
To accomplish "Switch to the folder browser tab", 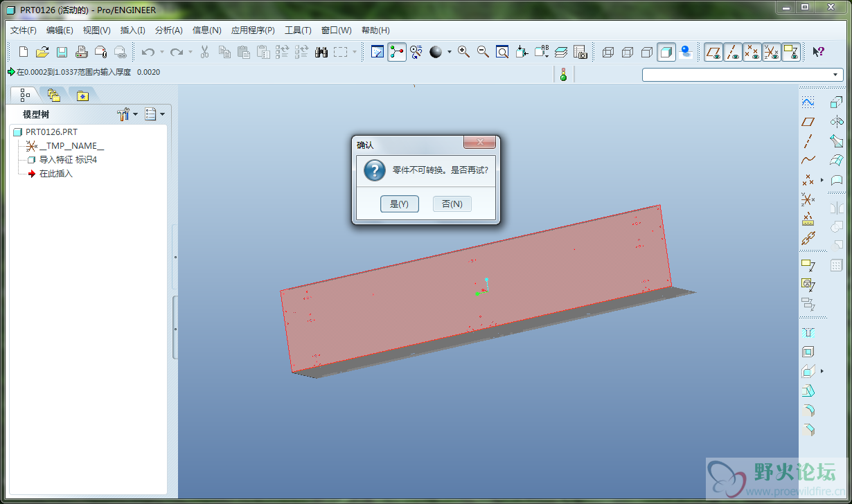I will (x=54, y=95).
